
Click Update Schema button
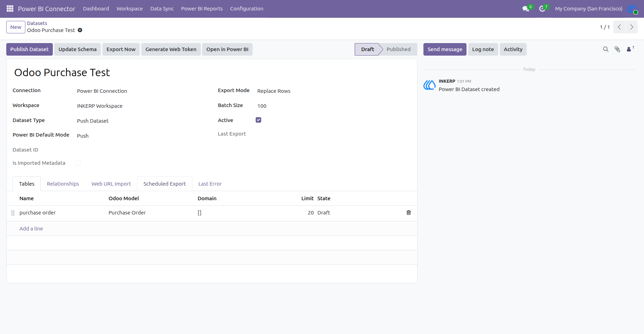(x=77, y=49)
